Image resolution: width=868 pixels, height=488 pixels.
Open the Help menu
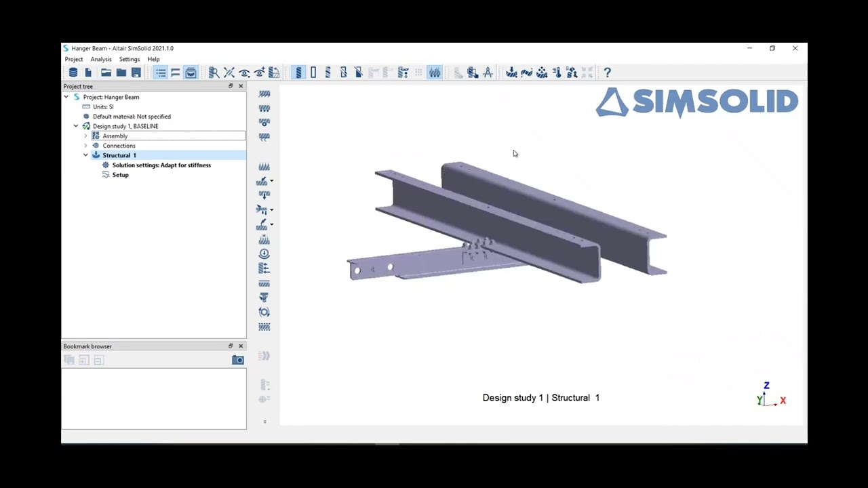coord(153,60)
